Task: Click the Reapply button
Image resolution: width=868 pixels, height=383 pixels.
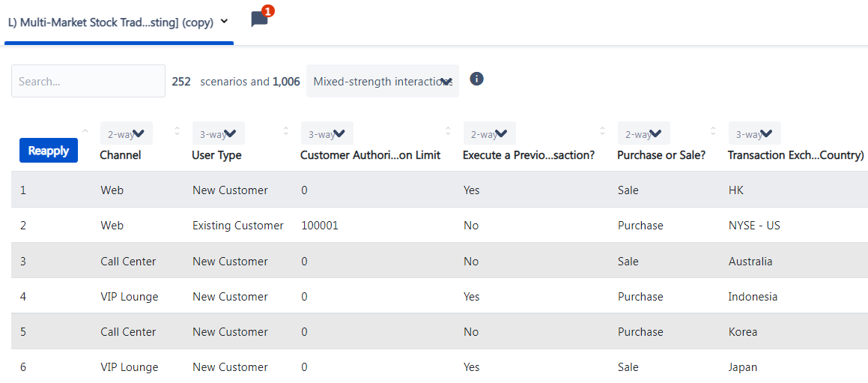Action: [49, 151]
